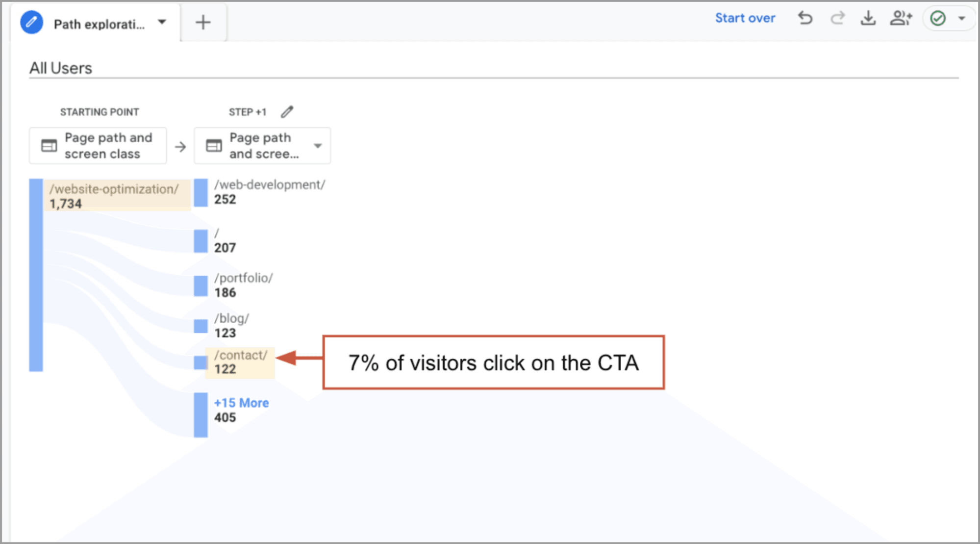This screenshot has width=980, height=544.
Task: Select the /website-optimization/ starting node
Action: click(114, 189)
